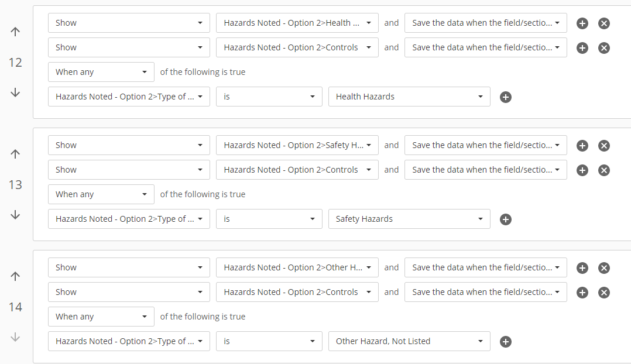Viewport: 631px width, 364px height.
Task: Open rule 13 'is' operator dropdown
Action: (269, 219)
